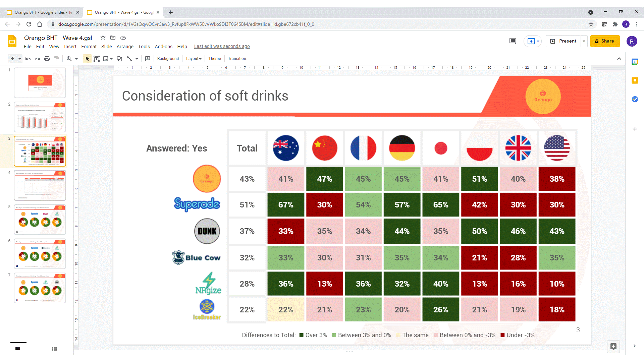Image resolution: width=644 pixels, height=362 pixels.
Task: Click the Transition button
Action: [x=237, y=59]
